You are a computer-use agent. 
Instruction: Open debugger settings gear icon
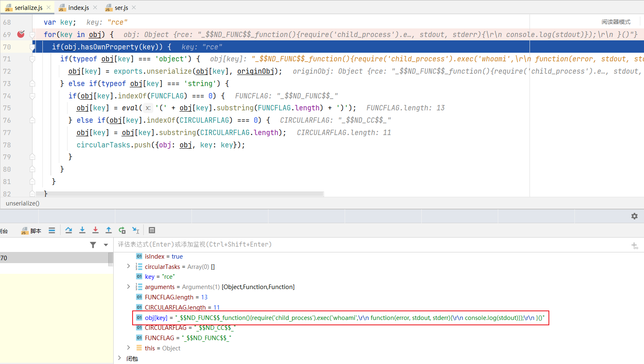tap(635, 216)
